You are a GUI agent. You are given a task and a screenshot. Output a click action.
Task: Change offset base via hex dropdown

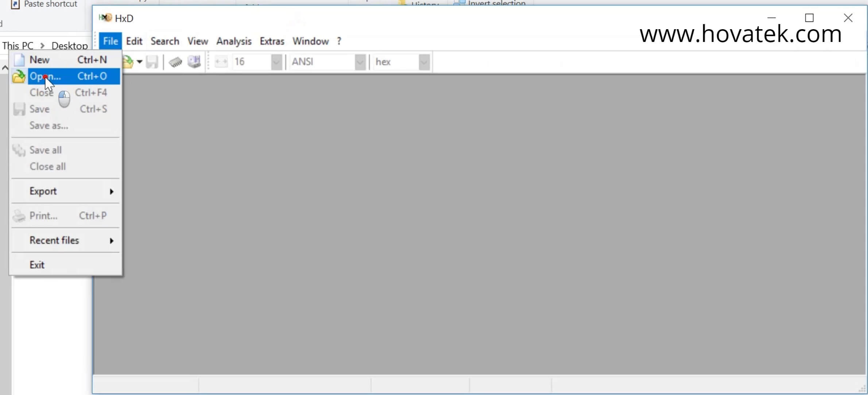[x=424, y=62]
